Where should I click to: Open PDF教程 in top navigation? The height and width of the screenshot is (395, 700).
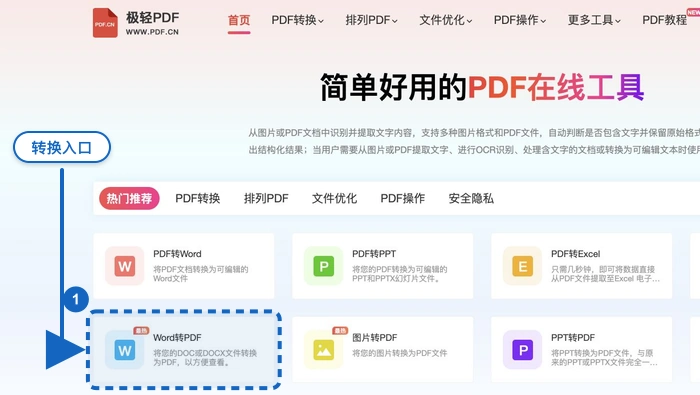pyautogui.click(x=664, y=20)
